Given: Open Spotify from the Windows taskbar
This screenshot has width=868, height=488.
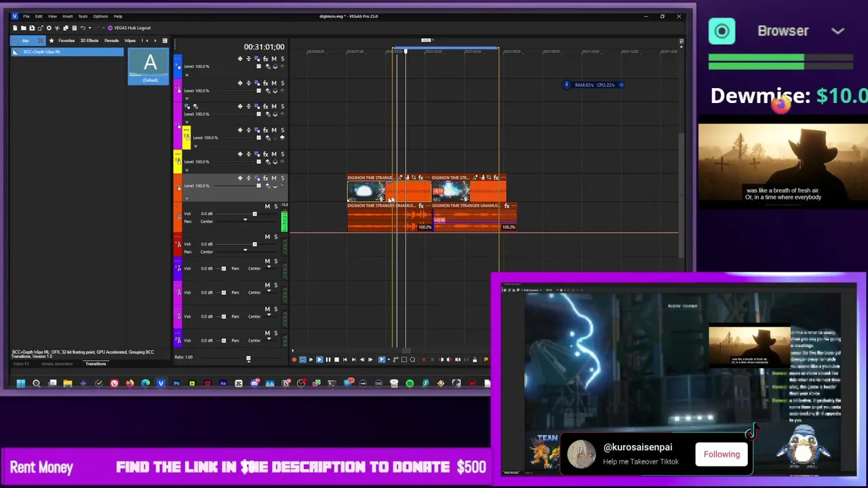Looking at the screenshot, I should click(x=410, y=384).
